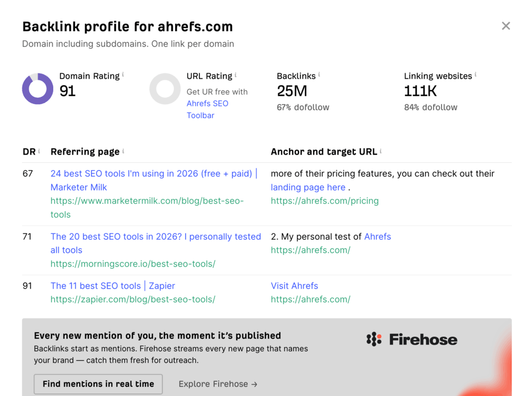This screenshot has height=396, width=532.
Task: Open 'The 20 best SEO tools in 2026' page
Action: 156,243
